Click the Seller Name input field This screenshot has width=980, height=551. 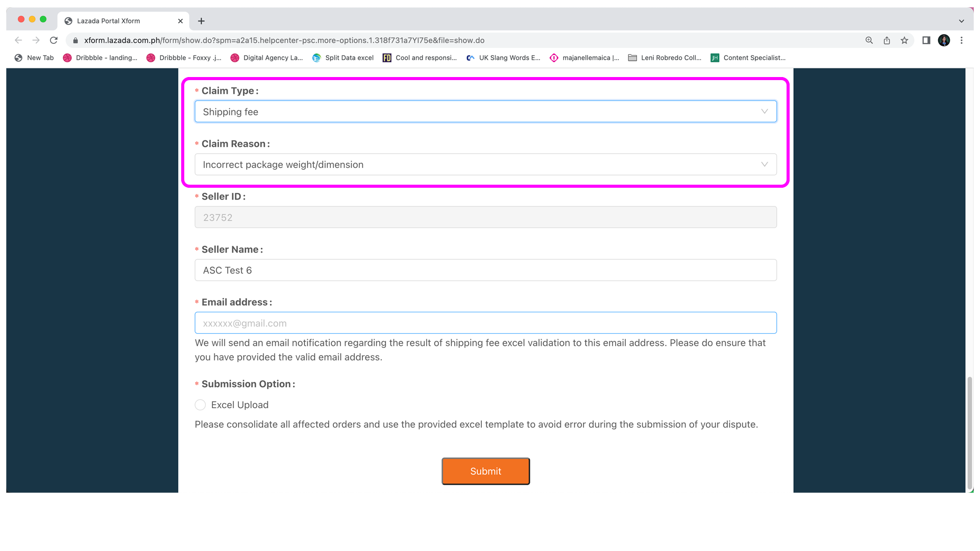tap(486, 270)
